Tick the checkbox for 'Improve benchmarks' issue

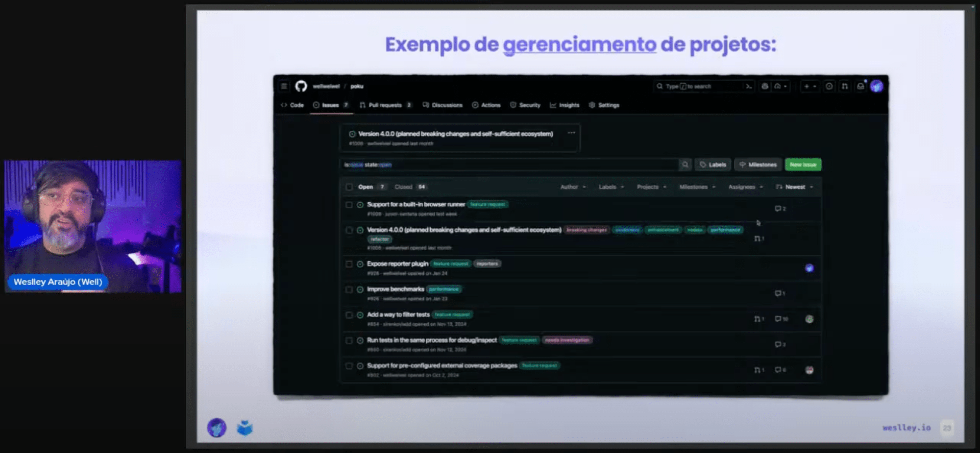349,290
